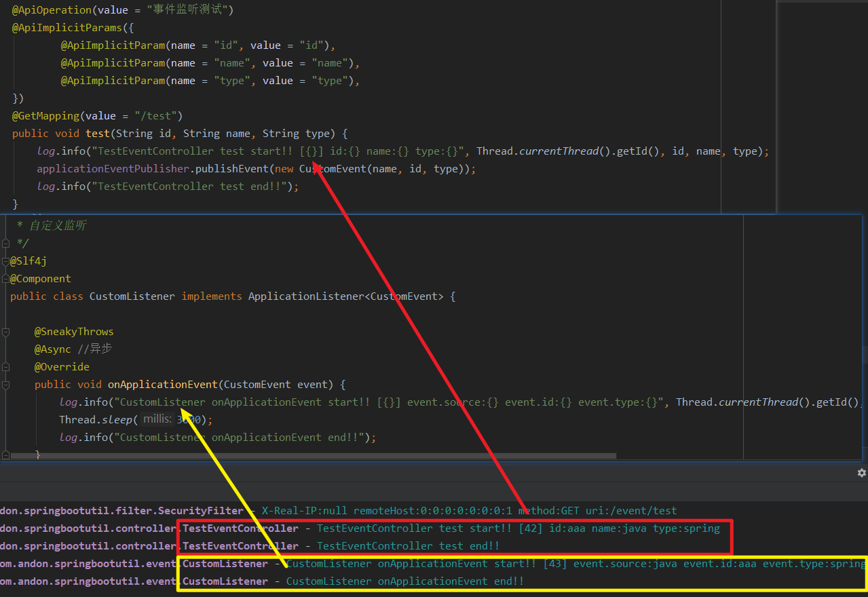Click the @SneakyThrows annotation text

pos(74,332)
